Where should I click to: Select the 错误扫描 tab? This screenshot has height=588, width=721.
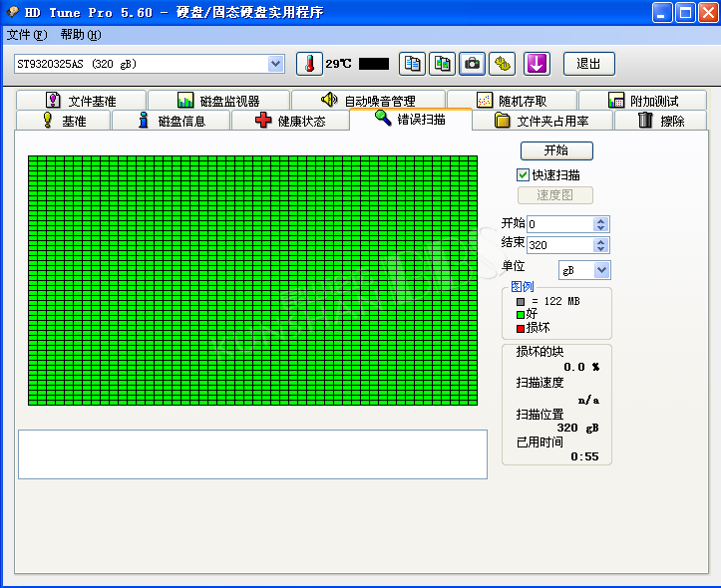coord(411,120)
